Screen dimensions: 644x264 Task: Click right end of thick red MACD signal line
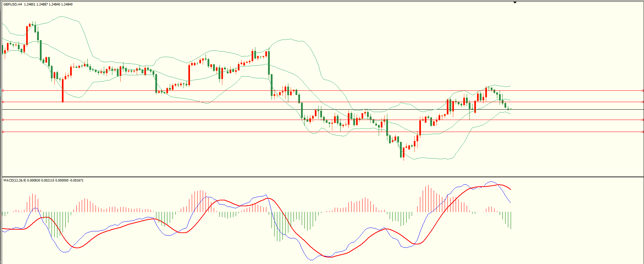point(511,189)
